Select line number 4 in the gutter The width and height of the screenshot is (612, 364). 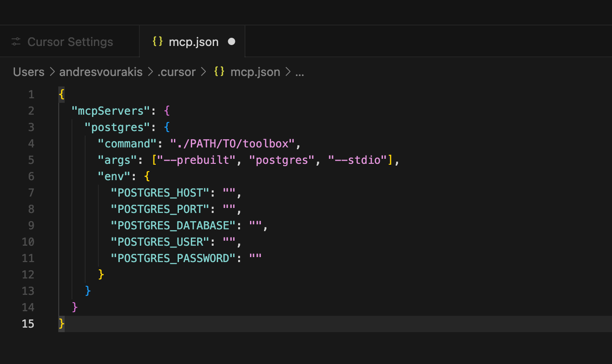click(x=31, y=143)
